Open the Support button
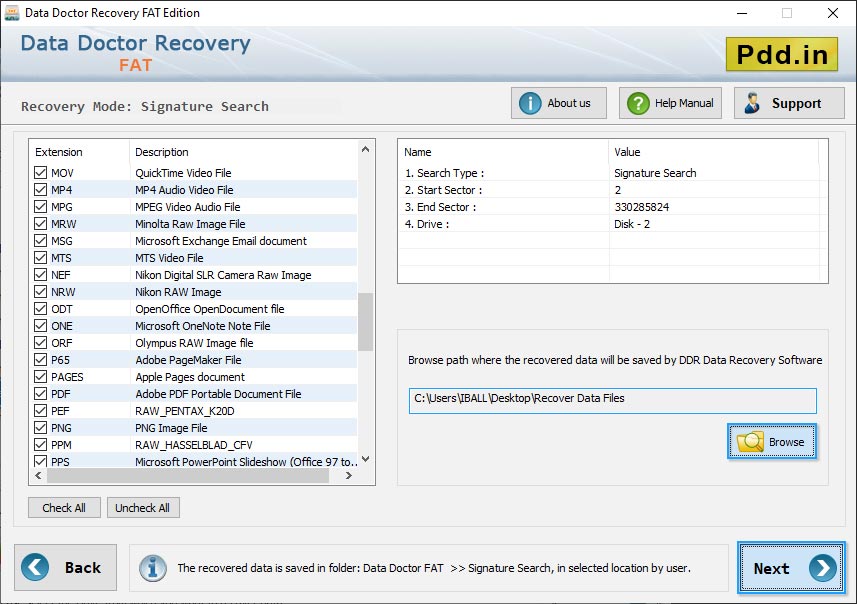Screen dimensions: 857x604 789,103
